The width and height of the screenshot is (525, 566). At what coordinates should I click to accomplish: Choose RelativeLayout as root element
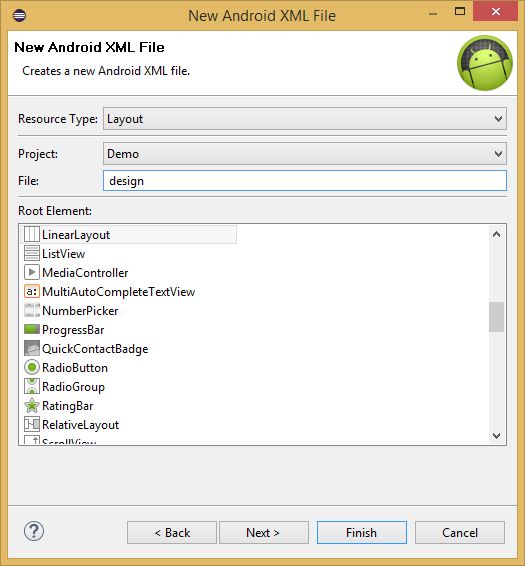click(80, 425)
